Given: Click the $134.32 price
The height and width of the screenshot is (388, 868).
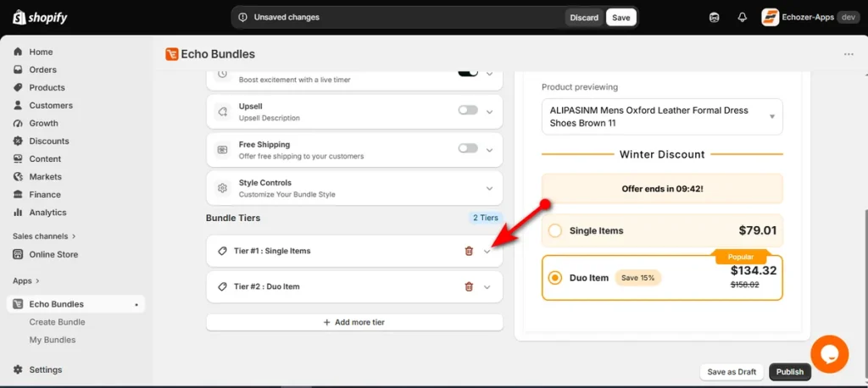Looking at the screenshot, I should [754, 270].
